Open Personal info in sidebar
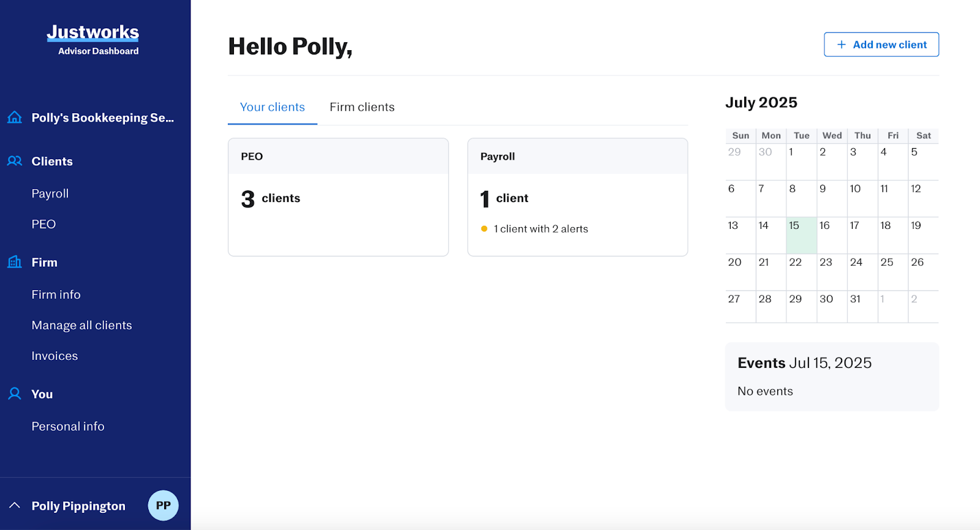980x530 pixels. 68,426
